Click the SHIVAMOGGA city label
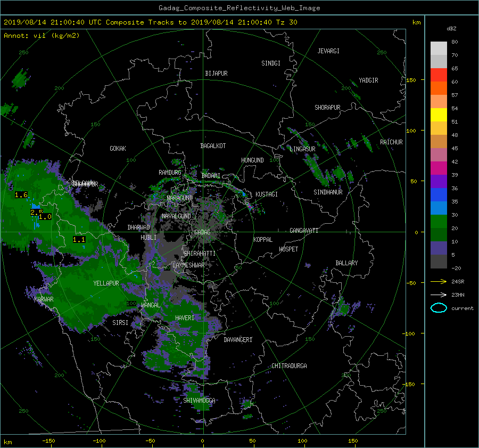Viewport: 479px width, 448px height. tap(199, 400)
